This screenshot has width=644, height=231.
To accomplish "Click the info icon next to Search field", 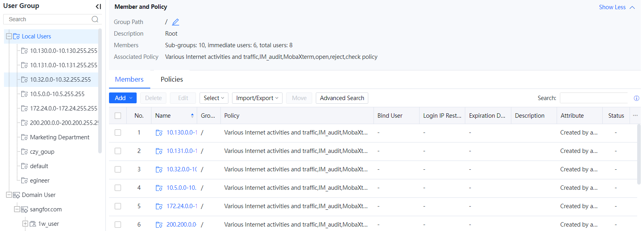I will coord(636,98).
